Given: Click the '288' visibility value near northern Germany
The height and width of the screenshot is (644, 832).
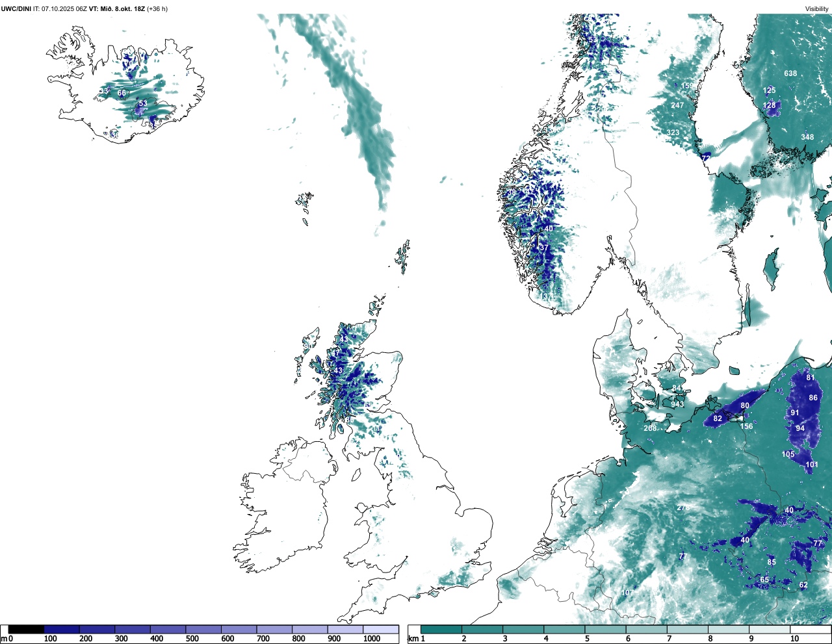Looking at the screenshot, I should 650,428.
